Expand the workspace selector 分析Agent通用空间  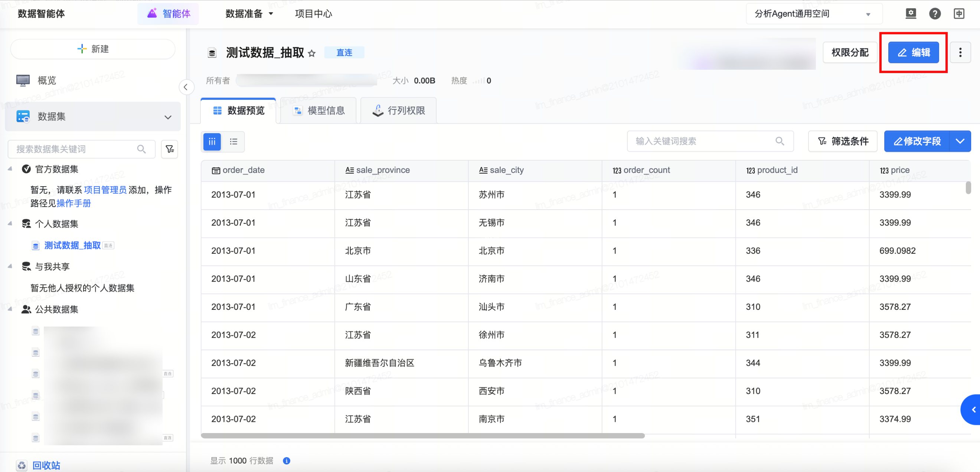click(x=814, y=14)
